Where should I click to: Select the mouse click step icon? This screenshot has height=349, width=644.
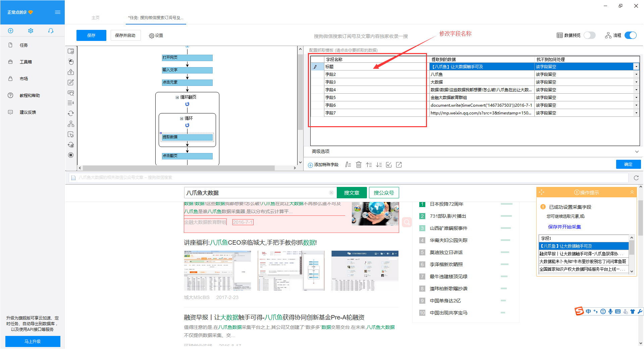[x=71, y=62]
